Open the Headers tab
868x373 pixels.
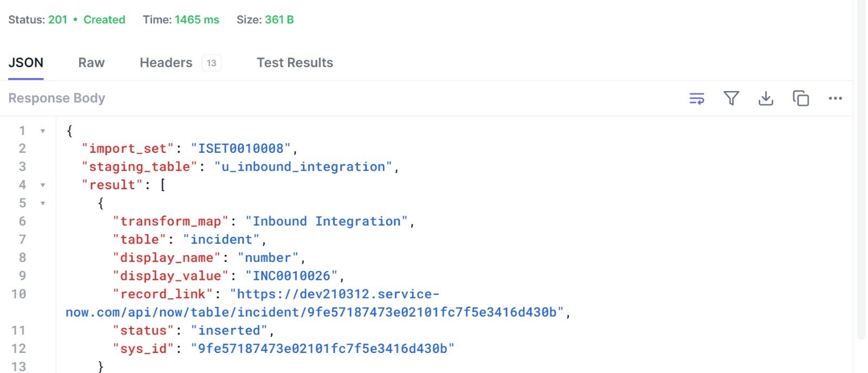[165, 63]
